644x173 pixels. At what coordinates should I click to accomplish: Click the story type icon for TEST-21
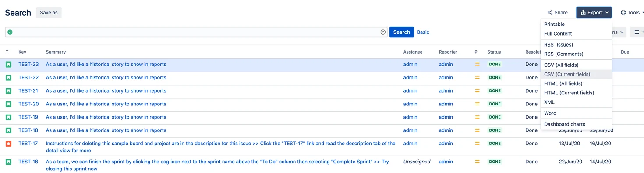8,91
